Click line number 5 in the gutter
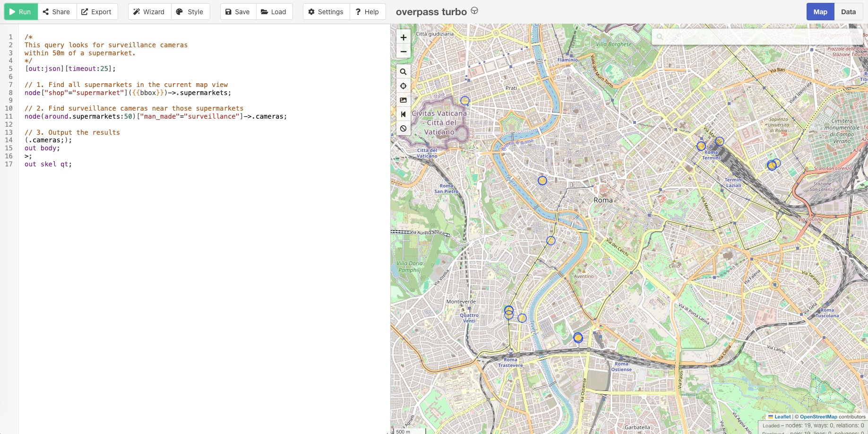The width and height of the screenshot is (868, 434). [10, 69]
